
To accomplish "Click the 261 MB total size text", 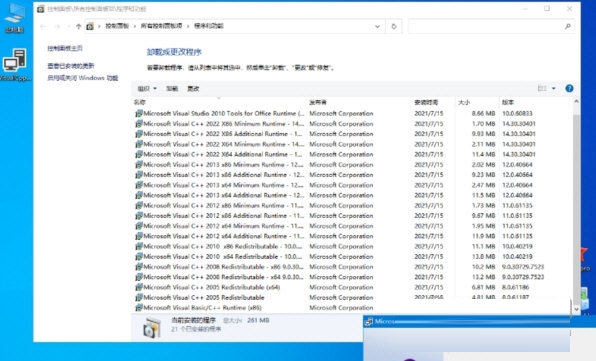I will pyautogui.click(x=258, y=320).
